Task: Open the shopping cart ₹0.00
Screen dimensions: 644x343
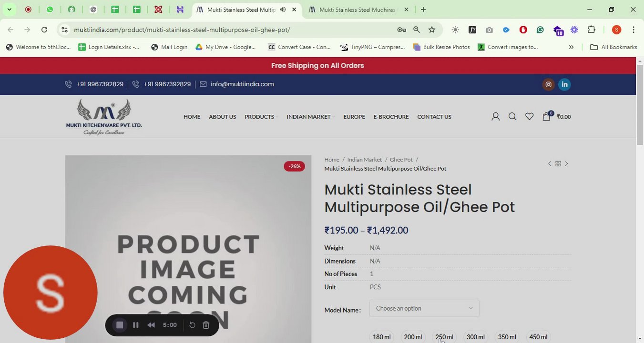Action: click(x=556, y=116)
